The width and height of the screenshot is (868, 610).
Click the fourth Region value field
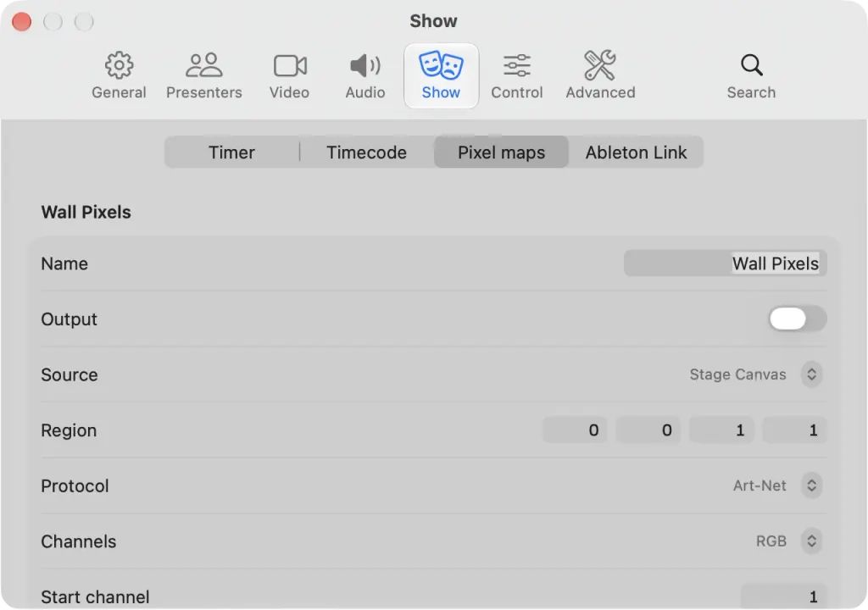pyautogui.click(x=794, y=430)
